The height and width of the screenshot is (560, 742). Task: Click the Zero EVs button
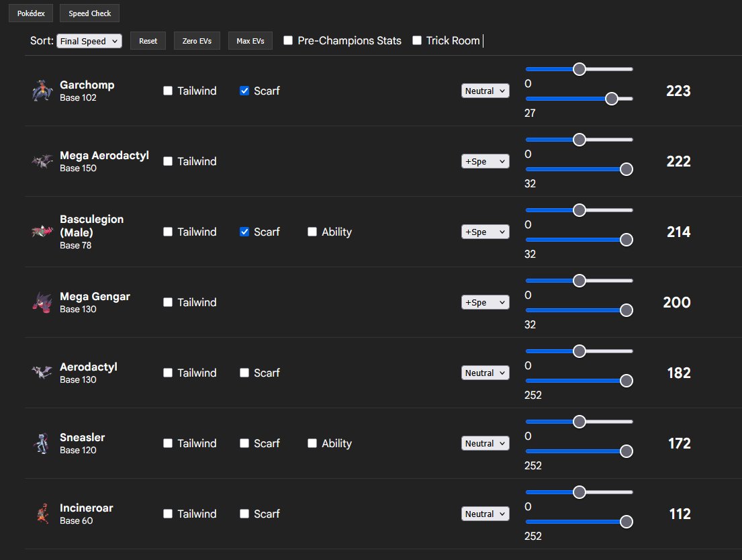tap(197, 41)
